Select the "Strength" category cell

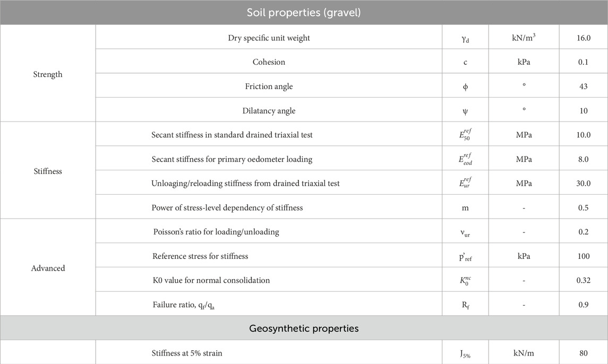click(x=47, y=74)
